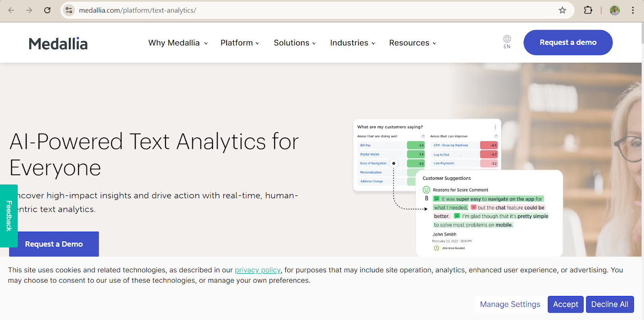Open browser extensions puzzle icon
Viewport: 644px width, 320px height.
pyautogui.click(x=588, y=10)
